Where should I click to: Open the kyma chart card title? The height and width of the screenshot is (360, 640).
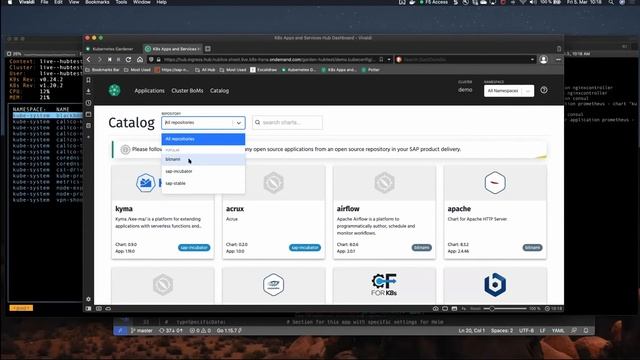pyautogui.click(x=124, y=209)
